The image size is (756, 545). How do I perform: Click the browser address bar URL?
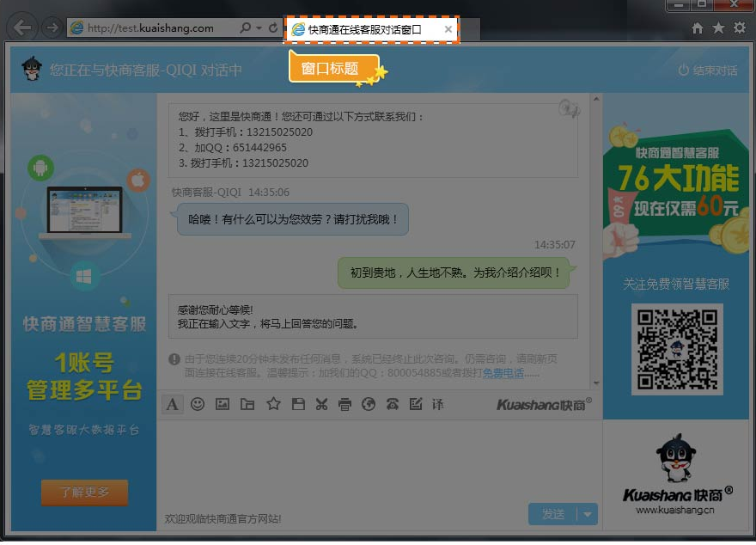(x=150, y=28)
